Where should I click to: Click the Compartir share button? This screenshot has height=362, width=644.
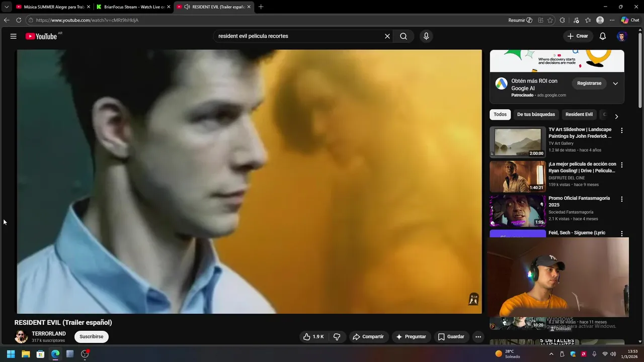click(368, 337)
